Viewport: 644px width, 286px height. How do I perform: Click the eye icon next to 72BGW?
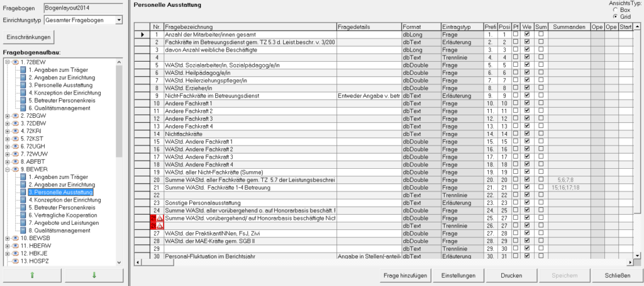point(15,116)
